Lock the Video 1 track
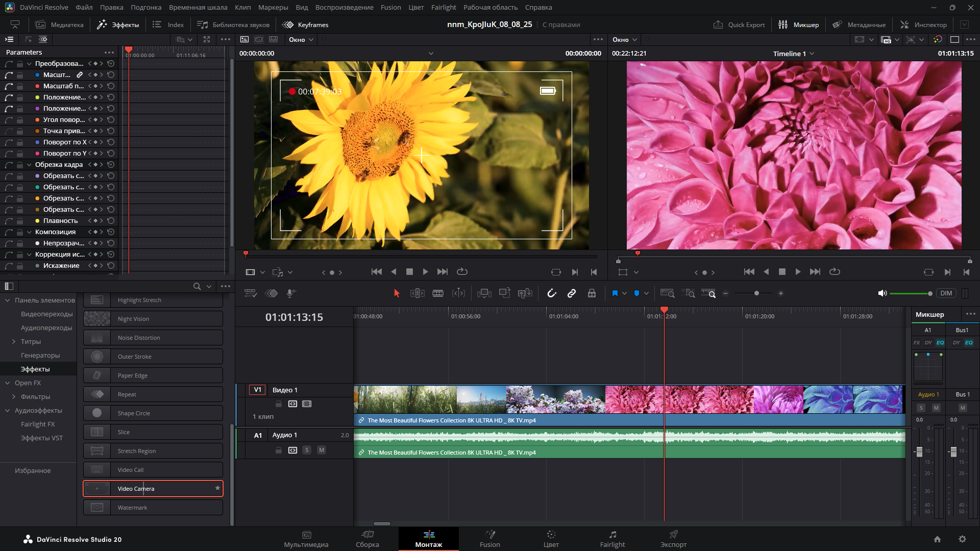 tap(279, 404)
